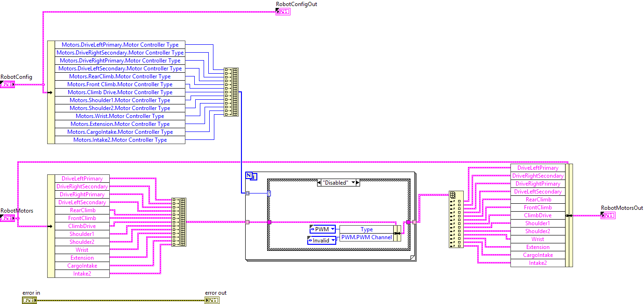Click the RobotMotorsOut indicator terminal

tap(608, 215)
